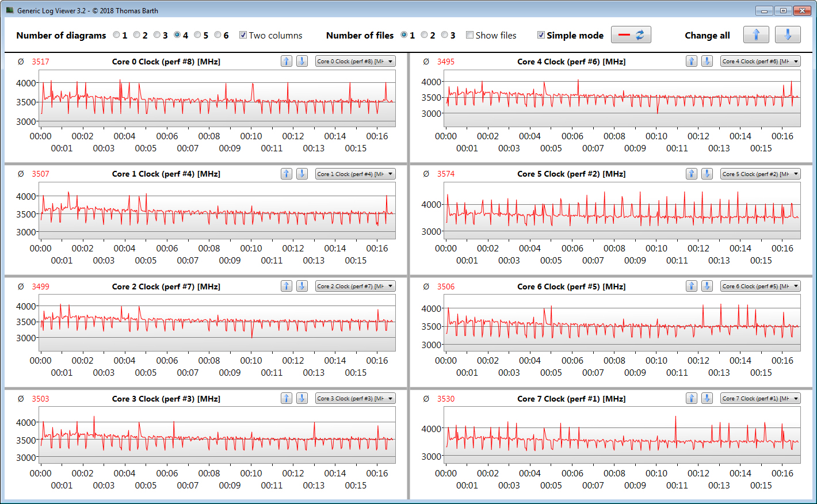Click the average value 3574 for Core 5

(x=446, y=174)
